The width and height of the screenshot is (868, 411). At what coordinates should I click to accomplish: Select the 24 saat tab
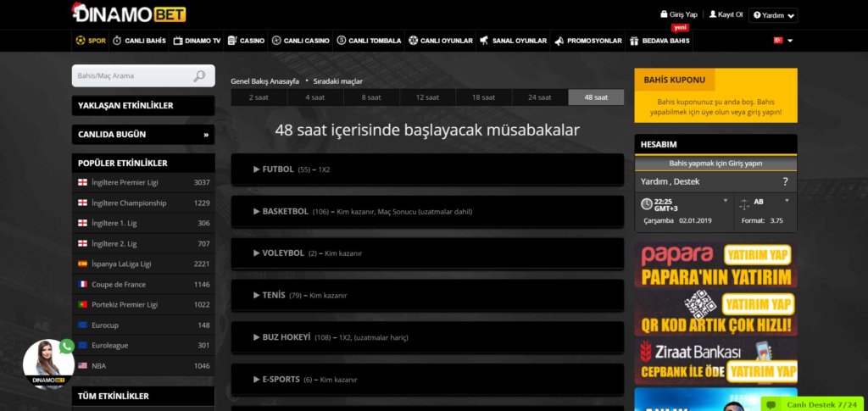click(539, 97)
